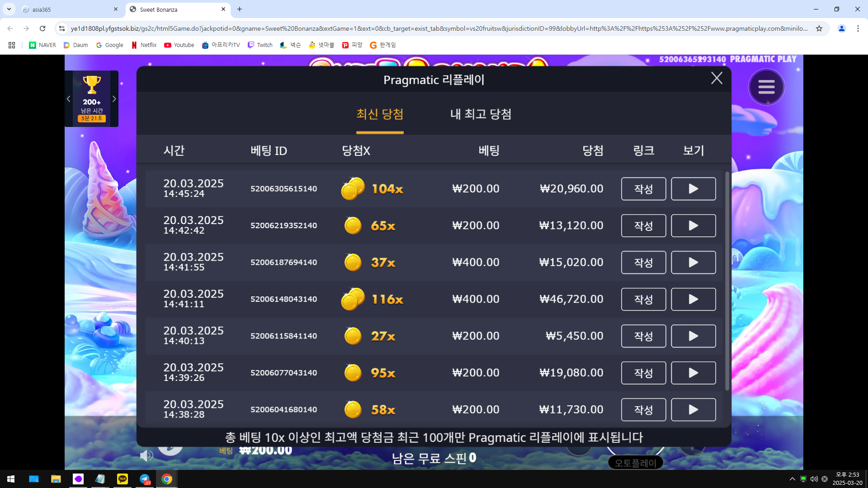
Task: Open the 넥슨 bookmark
Action: coord(290,45)
